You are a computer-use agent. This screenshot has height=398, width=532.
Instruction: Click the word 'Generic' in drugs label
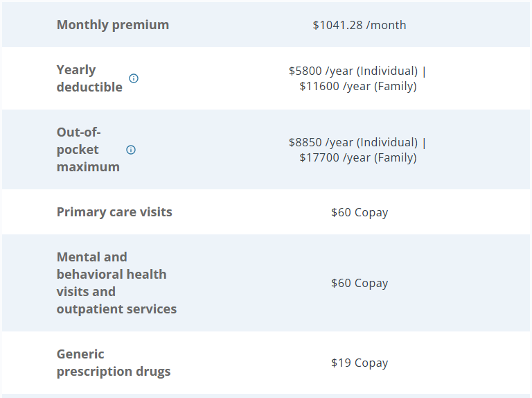[x=80, y=354]
